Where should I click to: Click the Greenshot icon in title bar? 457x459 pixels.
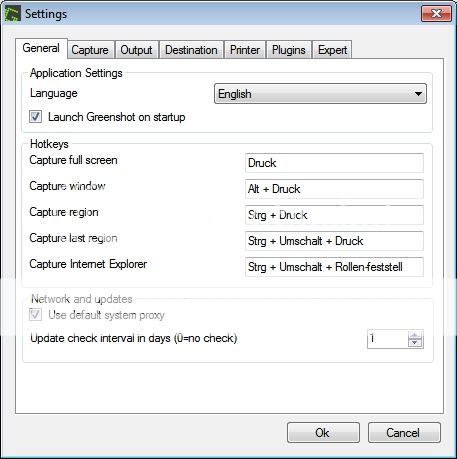pyautogui.click(x=13, y=14)
